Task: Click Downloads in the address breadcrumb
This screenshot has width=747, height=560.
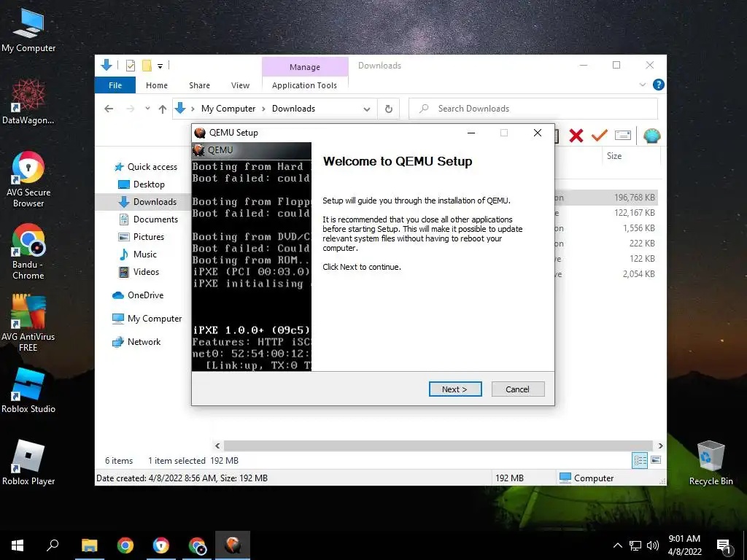Action: tap(293, 109)
